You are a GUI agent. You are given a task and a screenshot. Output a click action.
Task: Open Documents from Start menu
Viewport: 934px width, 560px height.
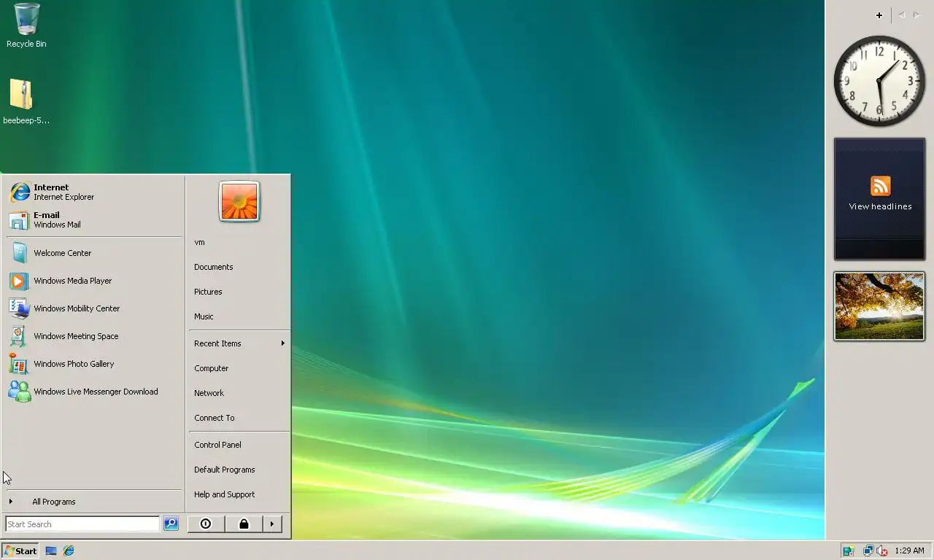click(239, 267)
